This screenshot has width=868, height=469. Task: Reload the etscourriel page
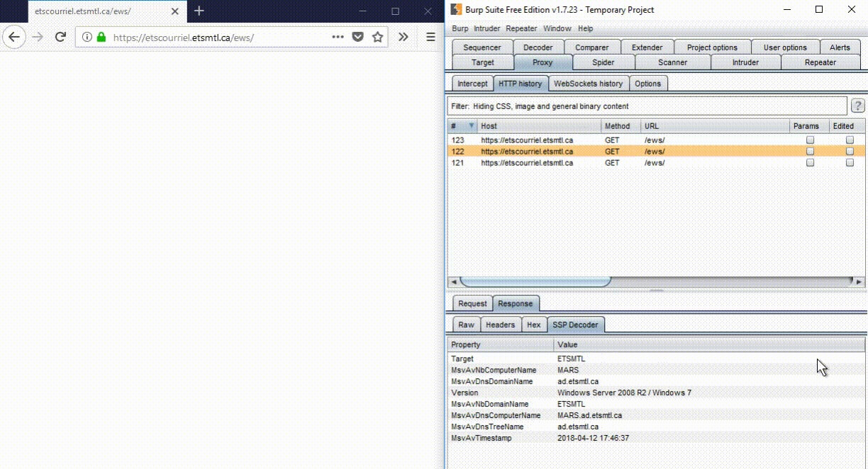click(61, 37)
